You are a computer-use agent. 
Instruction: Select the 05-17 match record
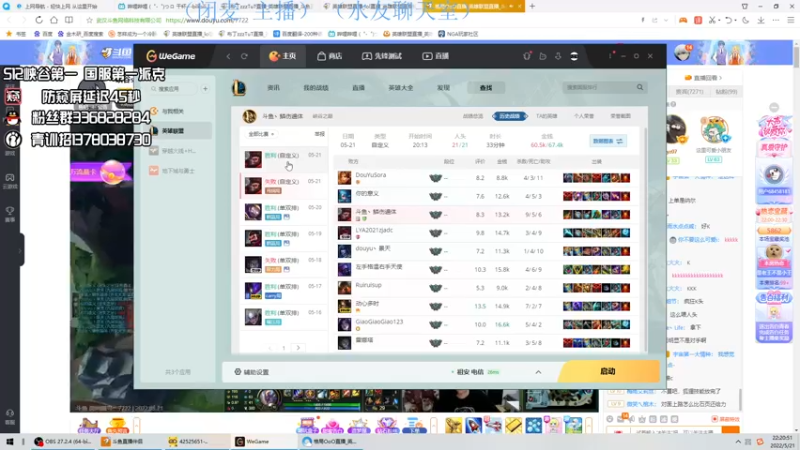coord(284,291)
